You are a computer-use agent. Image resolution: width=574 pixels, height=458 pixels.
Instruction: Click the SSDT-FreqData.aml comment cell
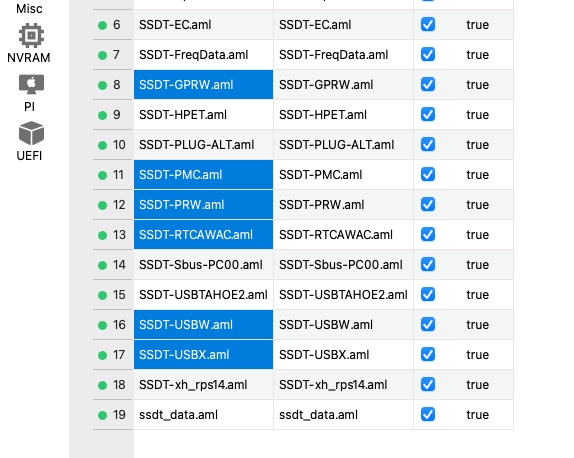[343, 55]
